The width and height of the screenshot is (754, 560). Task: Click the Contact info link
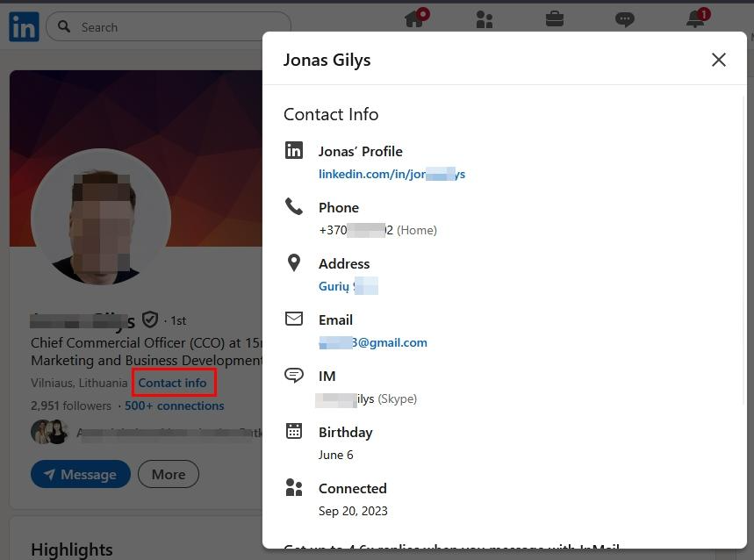point(173,383)
